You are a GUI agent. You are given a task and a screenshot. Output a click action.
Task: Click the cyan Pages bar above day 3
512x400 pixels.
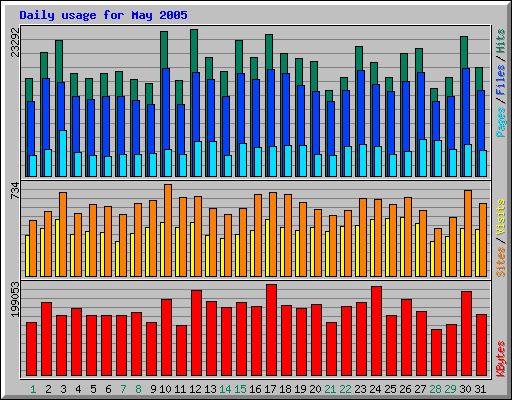63,153
